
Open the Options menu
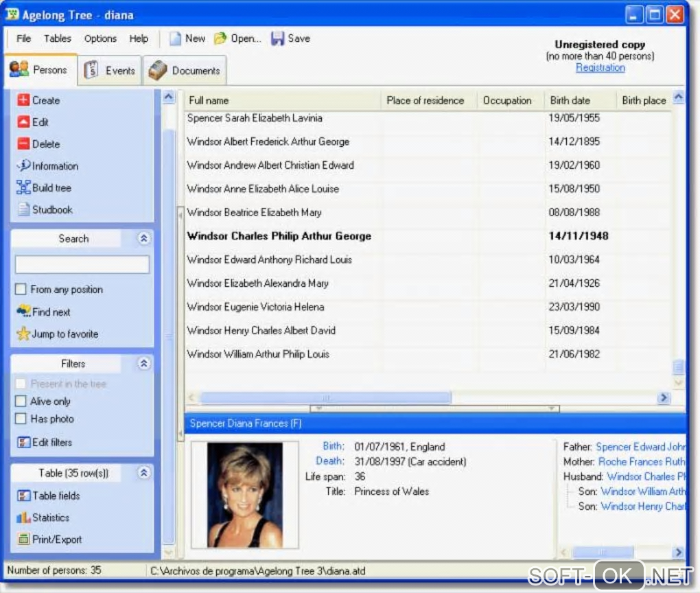tap(100, 38)
